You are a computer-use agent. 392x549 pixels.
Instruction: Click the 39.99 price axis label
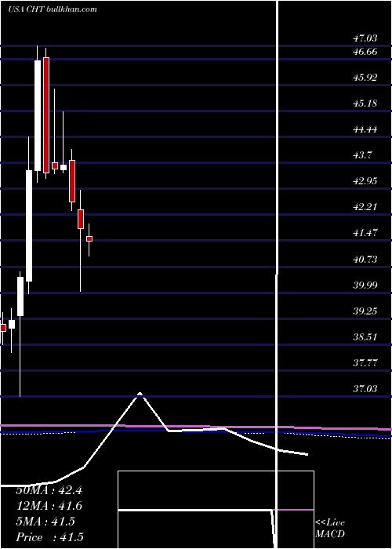point(365,285)
